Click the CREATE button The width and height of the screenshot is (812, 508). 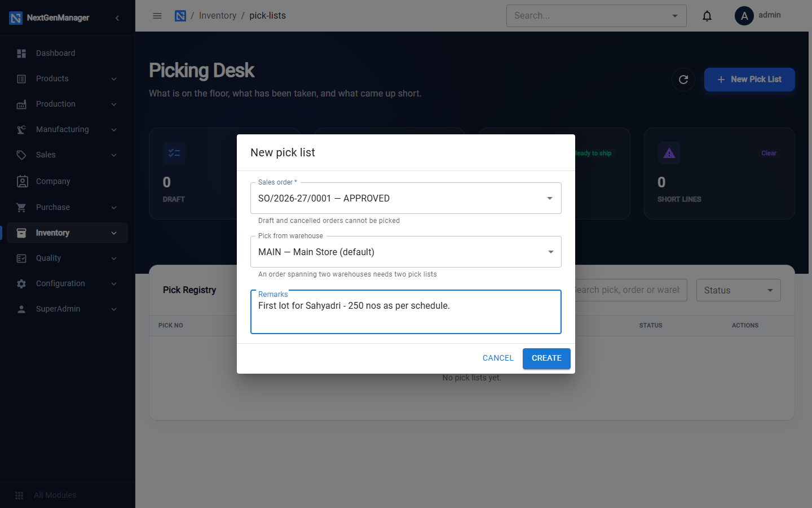click(546, 358)
